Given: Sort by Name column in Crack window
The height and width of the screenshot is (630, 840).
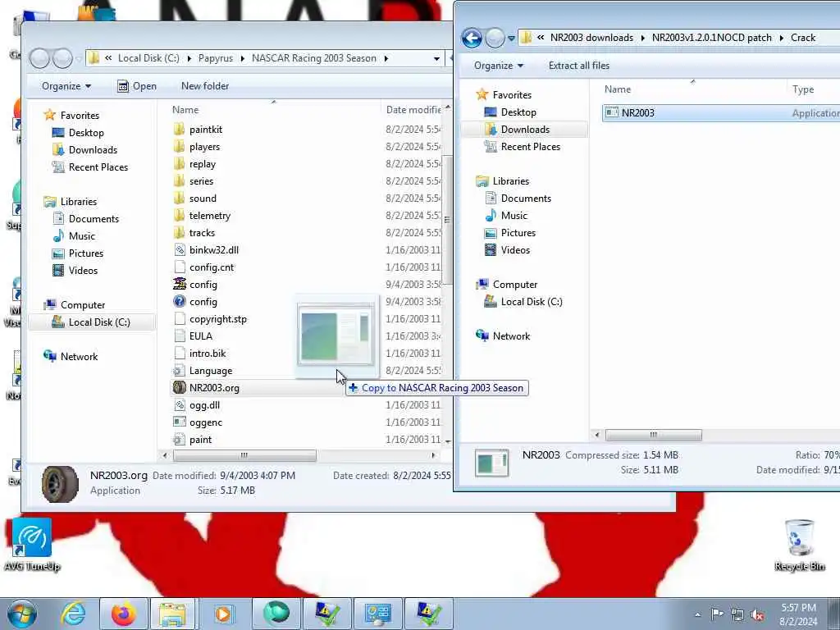Looking at the screenshot, I should click(618, 89).
